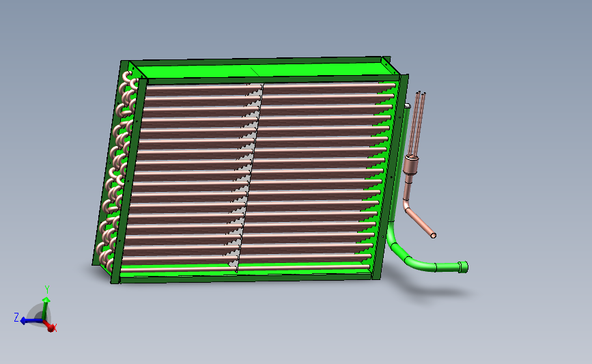Click the green Y axis arrow of the triad
Viewport: 592px width, 364px height.
tap(46, 309)
